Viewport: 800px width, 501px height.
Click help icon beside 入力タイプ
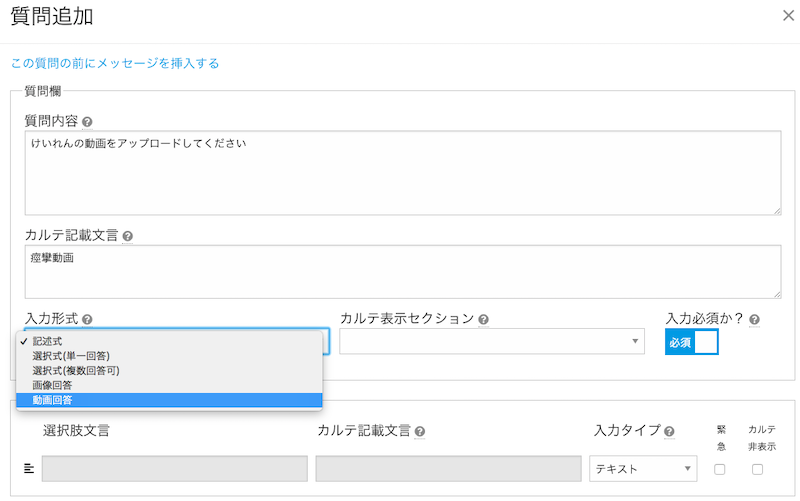click(x=669, y=431)
